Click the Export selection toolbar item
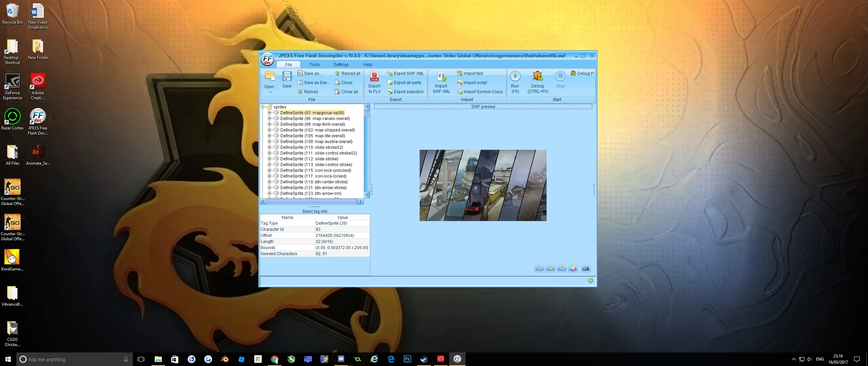This screenshot has width=868, height=366. point(406,92)
